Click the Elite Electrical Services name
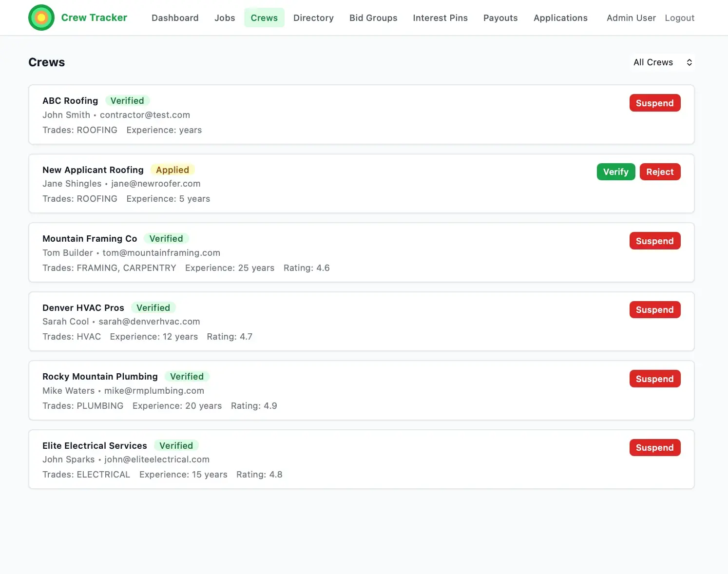 coord(95,445)
